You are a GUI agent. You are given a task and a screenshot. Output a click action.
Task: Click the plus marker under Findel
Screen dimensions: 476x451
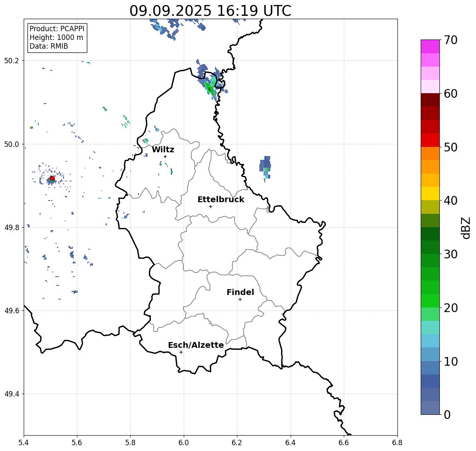point(240,300)
